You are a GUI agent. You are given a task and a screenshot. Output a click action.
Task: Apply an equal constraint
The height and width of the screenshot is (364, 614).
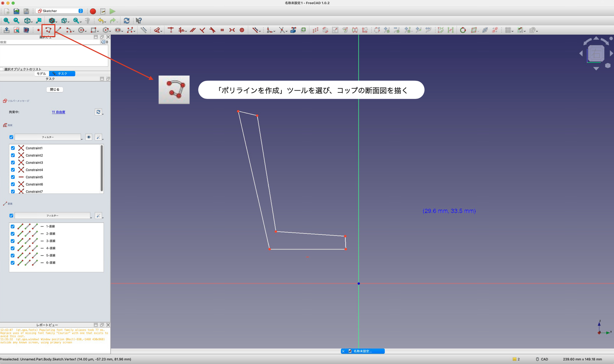222,30
